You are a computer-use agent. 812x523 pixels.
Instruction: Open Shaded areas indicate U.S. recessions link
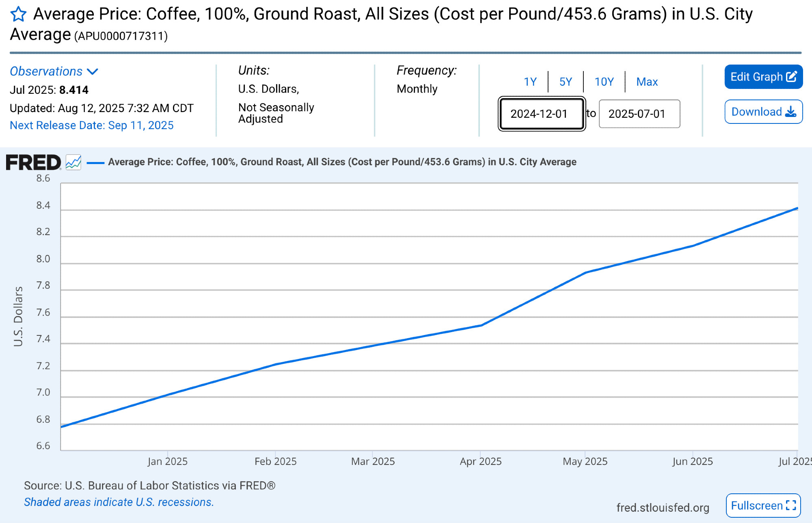click(x=119, y=502)
